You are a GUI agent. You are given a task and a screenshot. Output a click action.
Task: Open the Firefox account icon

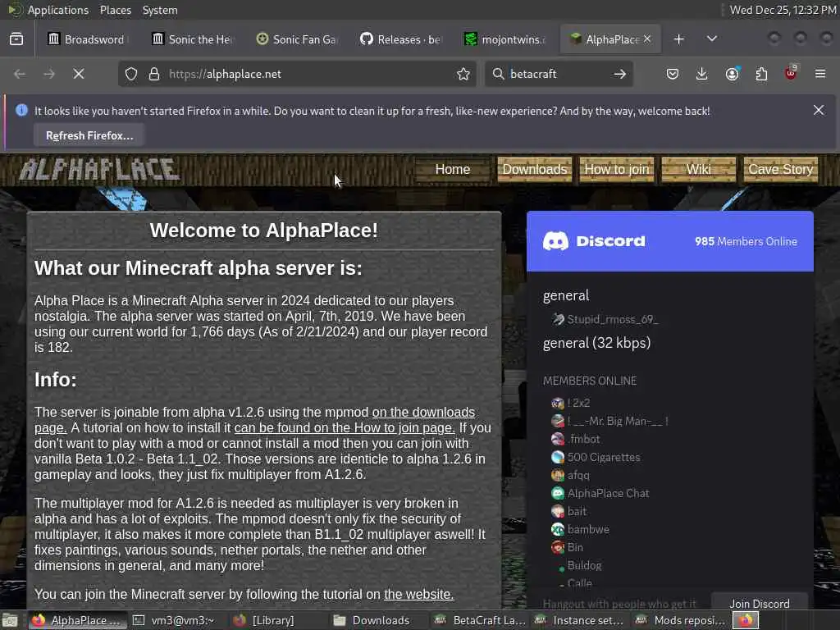pos(733,74)
